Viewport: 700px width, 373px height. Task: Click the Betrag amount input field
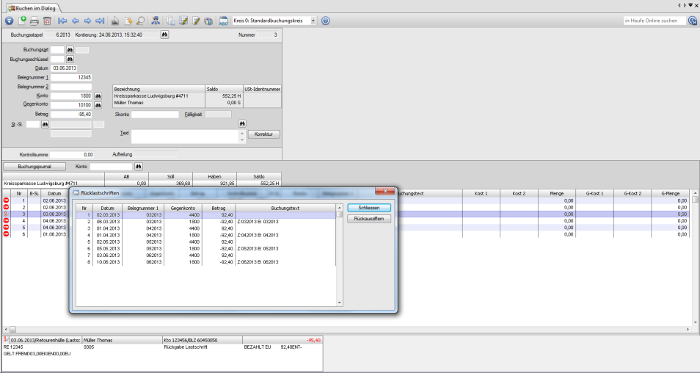[x=71, y=114]
